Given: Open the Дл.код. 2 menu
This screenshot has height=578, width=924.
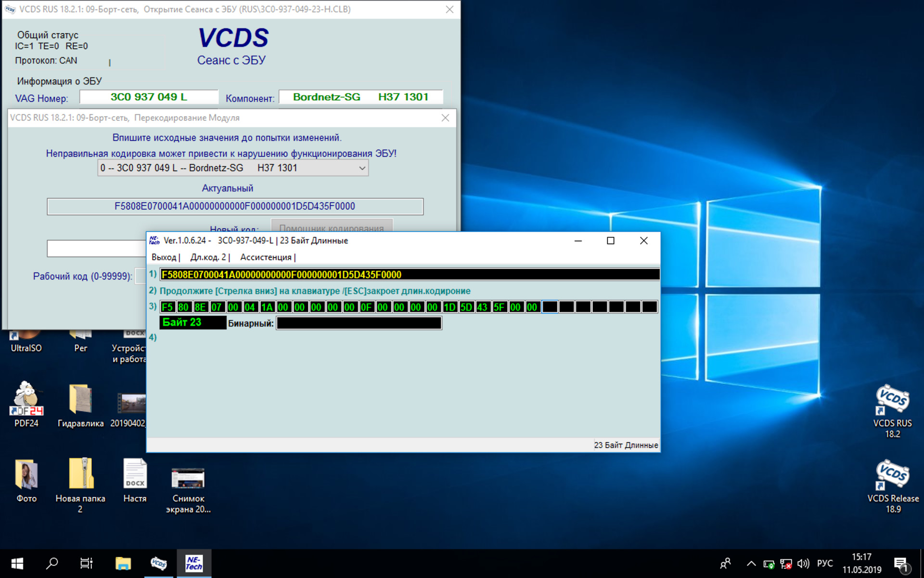Looking at the screenshot, I should [208, 257].
